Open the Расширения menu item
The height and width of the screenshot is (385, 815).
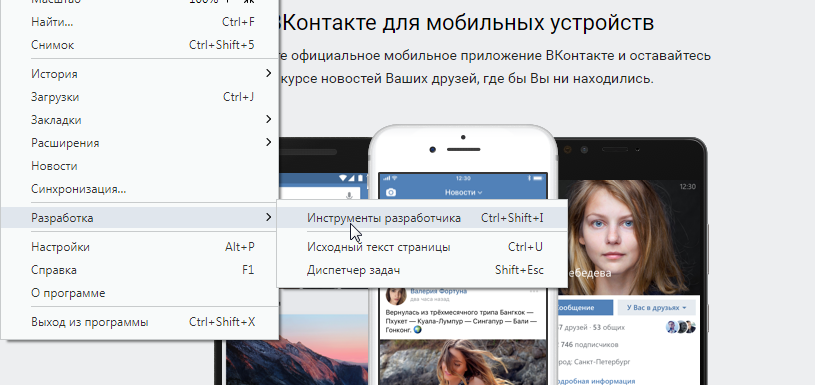click(x=139, y=142)
